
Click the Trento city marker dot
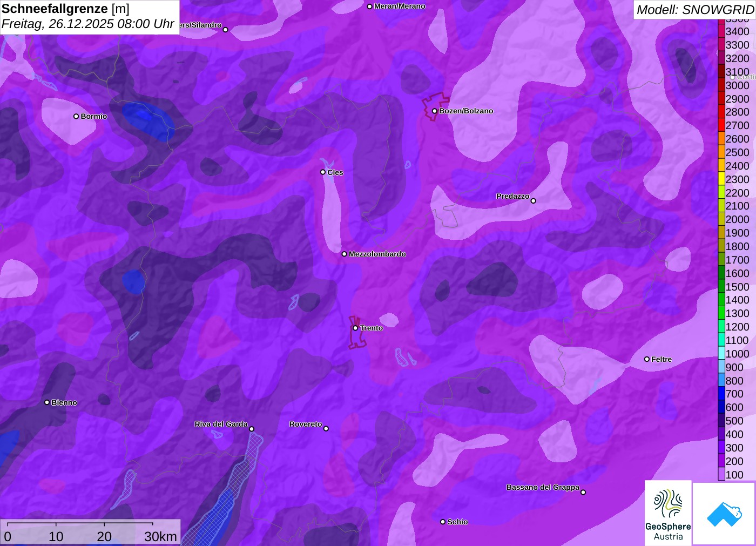click(355, 328)
